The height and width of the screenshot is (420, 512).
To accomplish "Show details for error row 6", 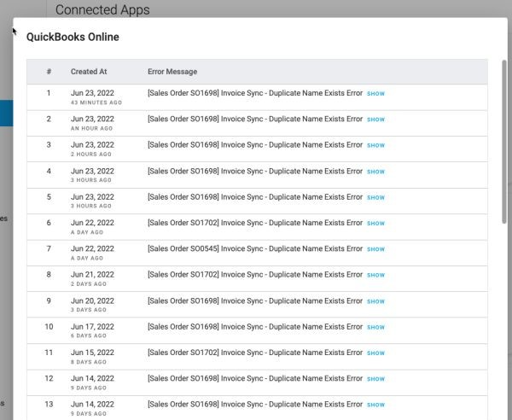I will [375, 224].
